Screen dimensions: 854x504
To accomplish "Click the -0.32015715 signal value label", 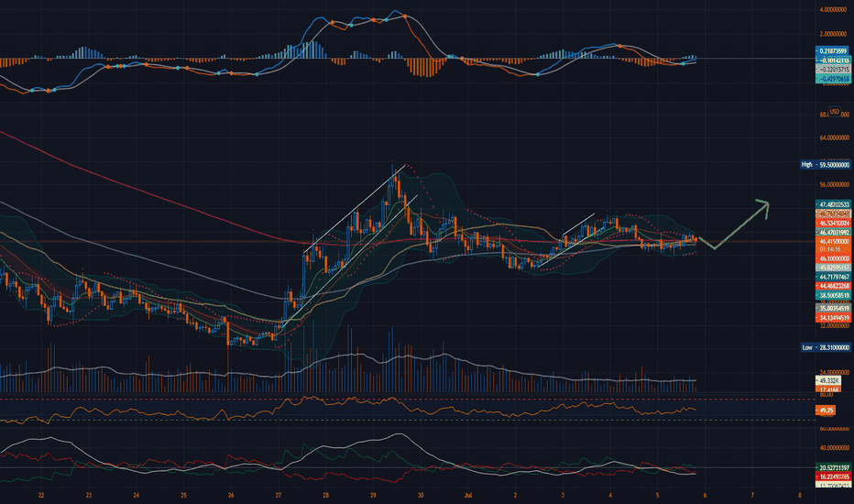I will click(833, 70).
